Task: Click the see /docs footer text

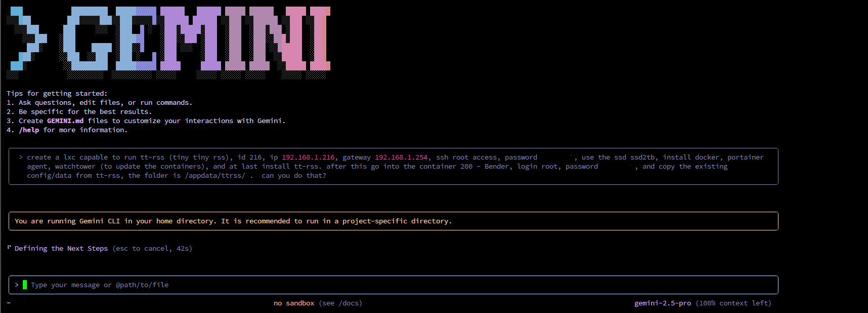Action: pyautogui.click(x=340, y=303)
